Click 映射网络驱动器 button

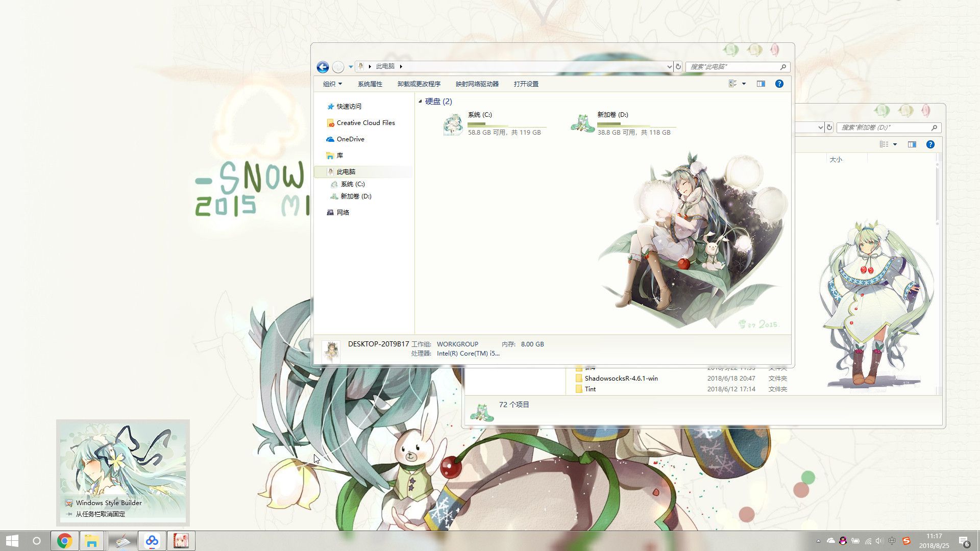[x=477, y=84]
